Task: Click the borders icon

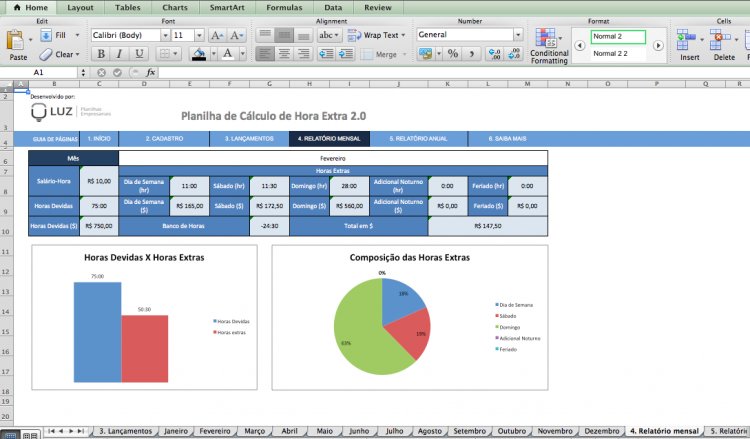Action: (164, 54)
